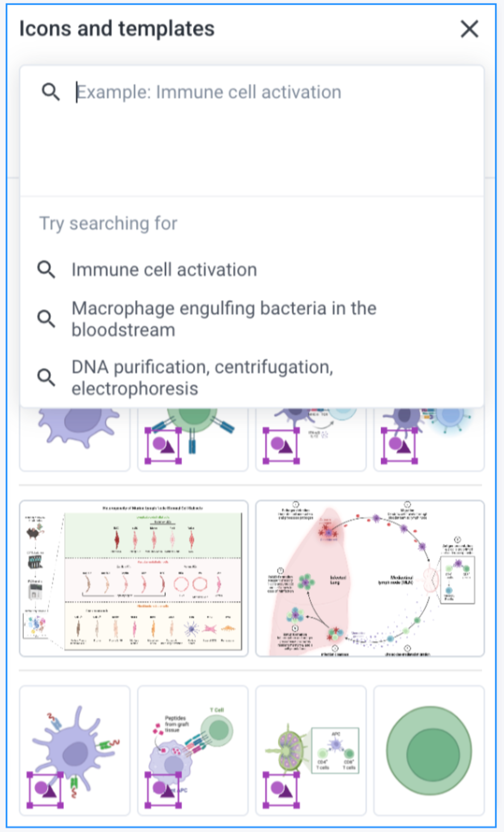This screenshot has width=504, height=832.
Task: Click the search magnifier icon in search box
Action: [51, 92]
